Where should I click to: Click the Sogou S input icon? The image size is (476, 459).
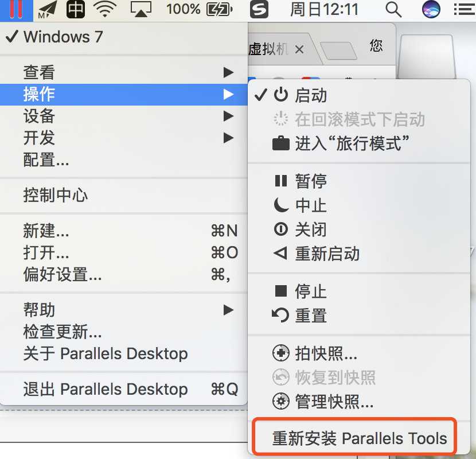coord(259,9)
